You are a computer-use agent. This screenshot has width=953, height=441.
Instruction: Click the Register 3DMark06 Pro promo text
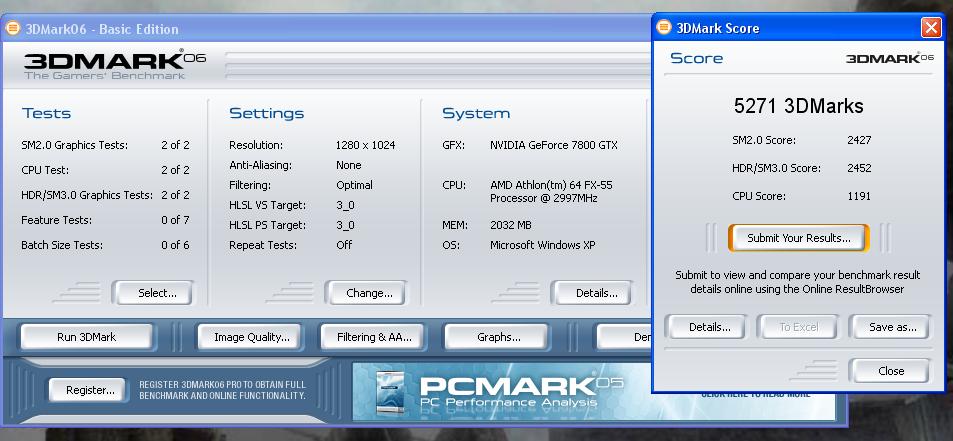pyautogui.click(x=222, y=390)
